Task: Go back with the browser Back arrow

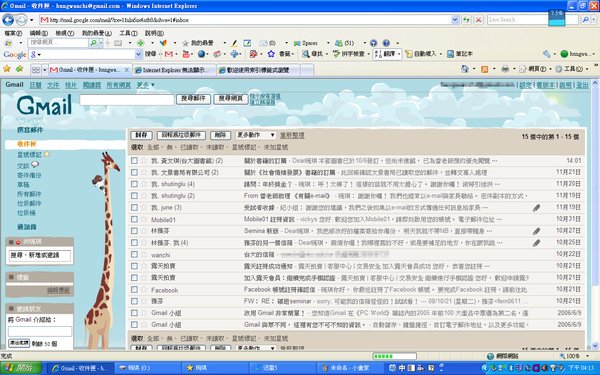Action: point(8,20)
